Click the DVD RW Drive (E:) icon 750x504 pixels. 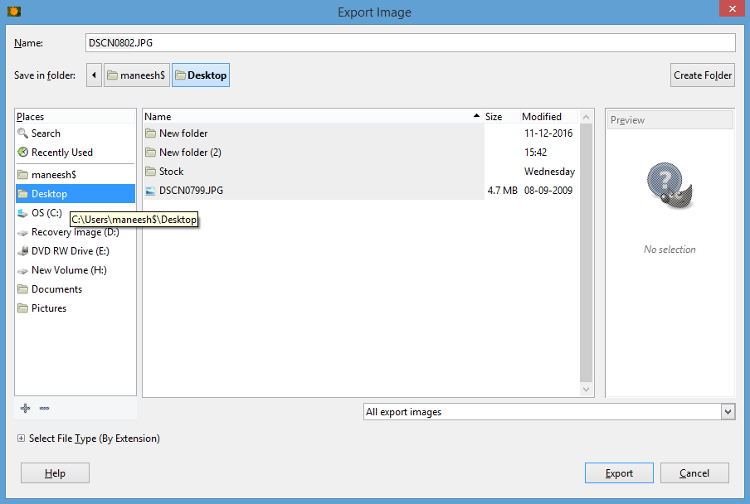(22, 251)
